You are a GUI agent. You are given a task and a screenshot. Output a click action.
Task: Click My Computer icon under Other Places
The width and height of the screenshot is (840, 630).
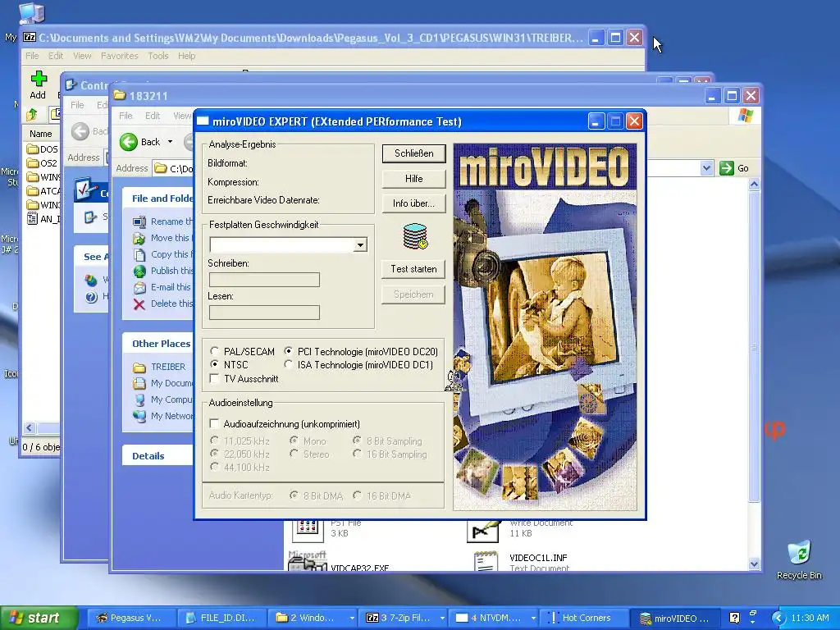(x=139, y=399)
